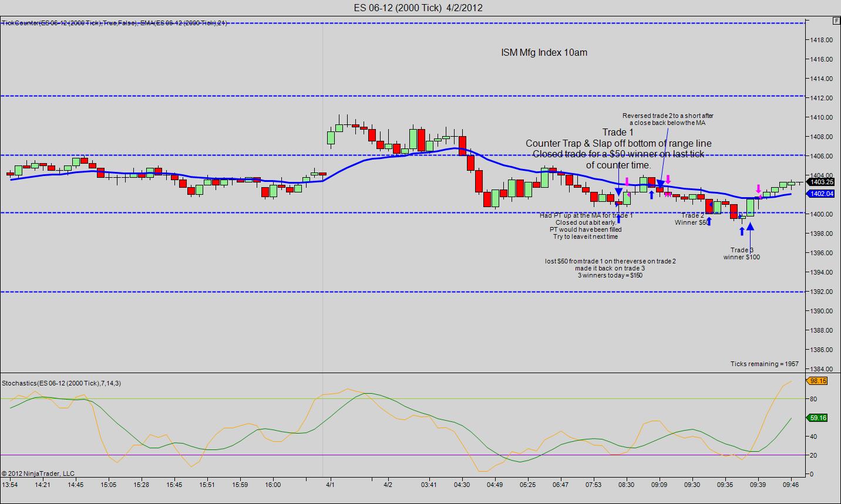Click the 4/1 date label on time axis
The height and width of the screenshot is (504, 841).
pyautogui.click(x=331, y=485)
